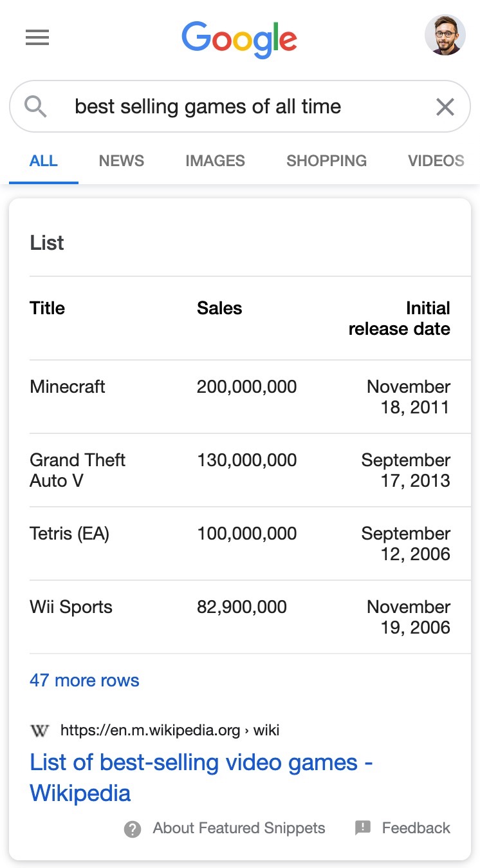Expand 47 more rows
The image size is (480, 868).
click(84, 681)
